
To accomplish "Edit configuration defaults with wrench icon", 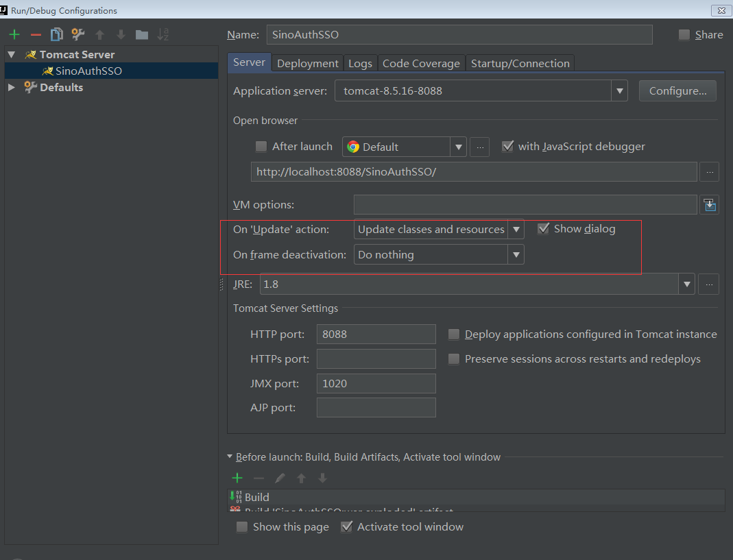I will 77,34.
